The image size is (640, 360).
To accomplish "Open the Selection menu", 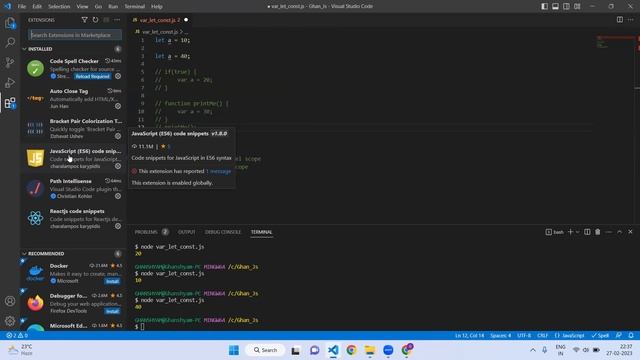I will pyautogui.click(x=59, y=6).
